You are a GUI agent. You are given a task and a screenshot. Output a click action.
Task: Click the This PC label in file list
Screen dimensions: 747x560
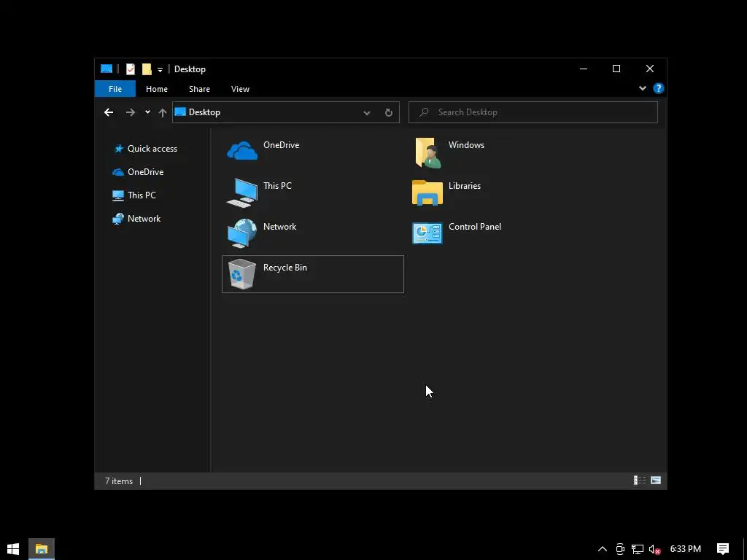[x=277, y=186]
